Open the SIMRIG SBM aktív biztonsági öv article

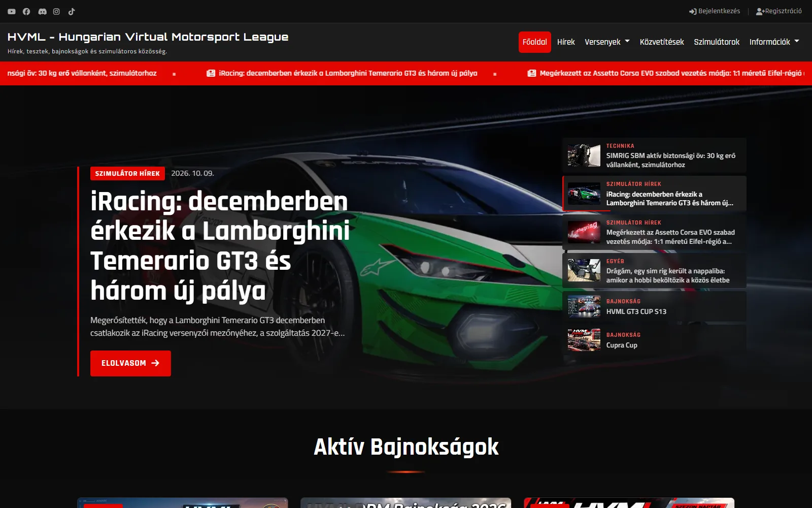[x=671, y=160]
